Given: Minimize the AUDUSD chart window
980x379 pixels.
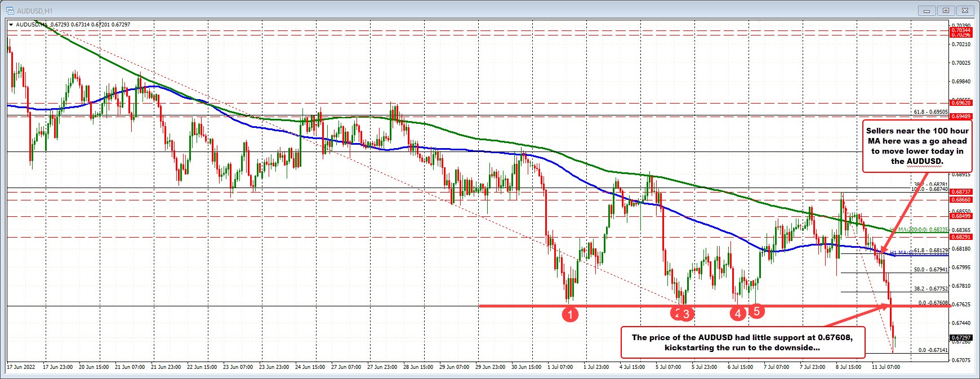Looking at the screenshot, I should pos(926,10).
